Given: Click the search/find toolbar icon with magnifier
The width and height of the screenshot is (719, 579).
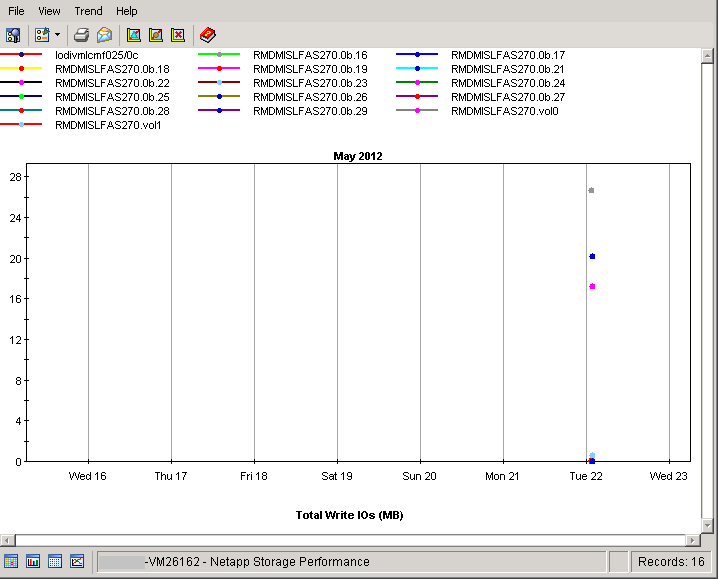Looking at the screenshot, I should pyautogui.click(x=14, y=35).
